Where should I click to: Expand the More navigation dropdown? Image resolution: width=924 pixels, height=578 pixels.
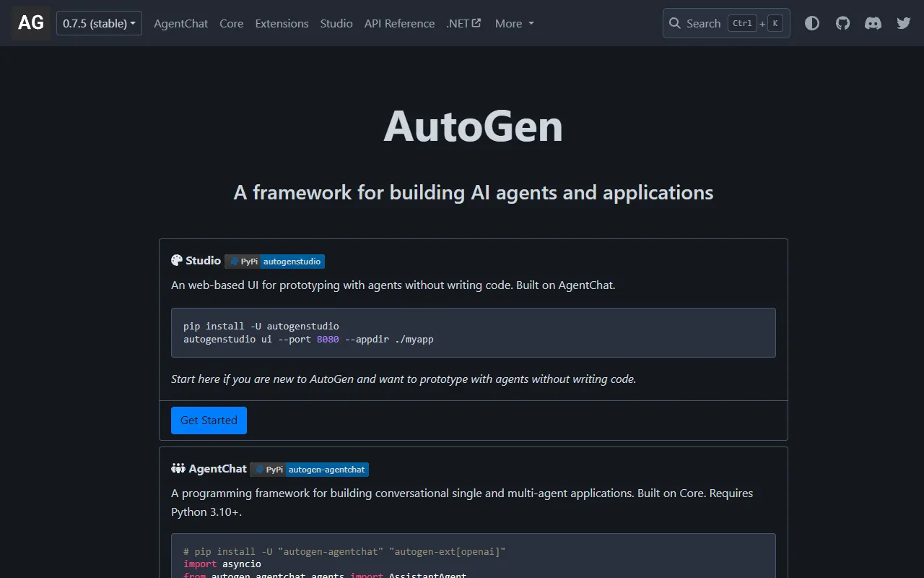pyautogui.click(x=514, y=23)
